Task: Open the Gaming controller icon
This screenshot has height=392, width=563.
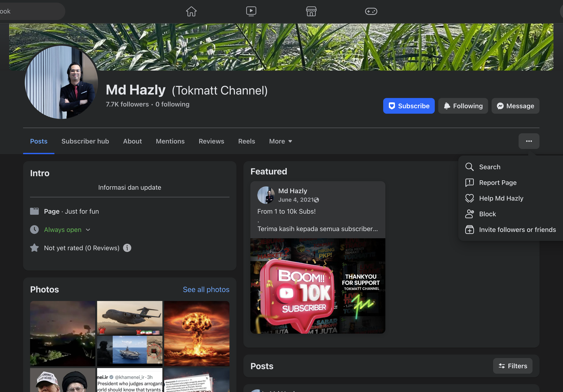Action: [x=371, y=11]
